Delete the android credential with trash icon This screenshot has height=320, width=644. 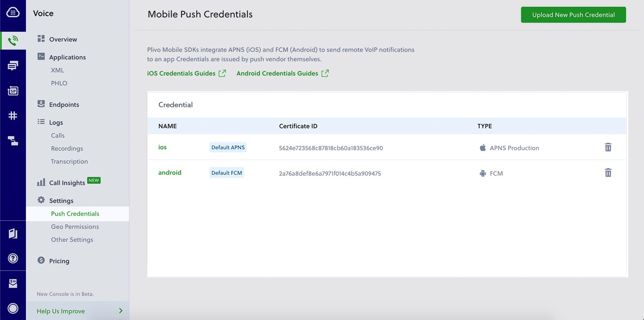click(608, 173)
